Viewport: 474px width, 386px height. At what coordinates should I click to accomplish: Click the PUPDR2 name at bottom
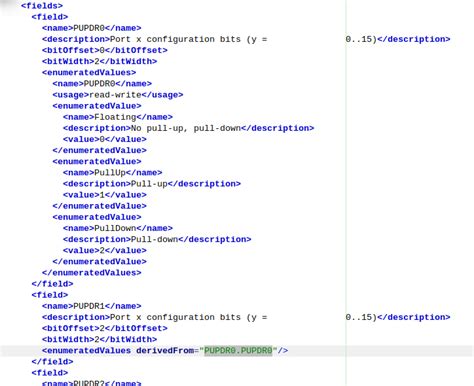point(89,383)
